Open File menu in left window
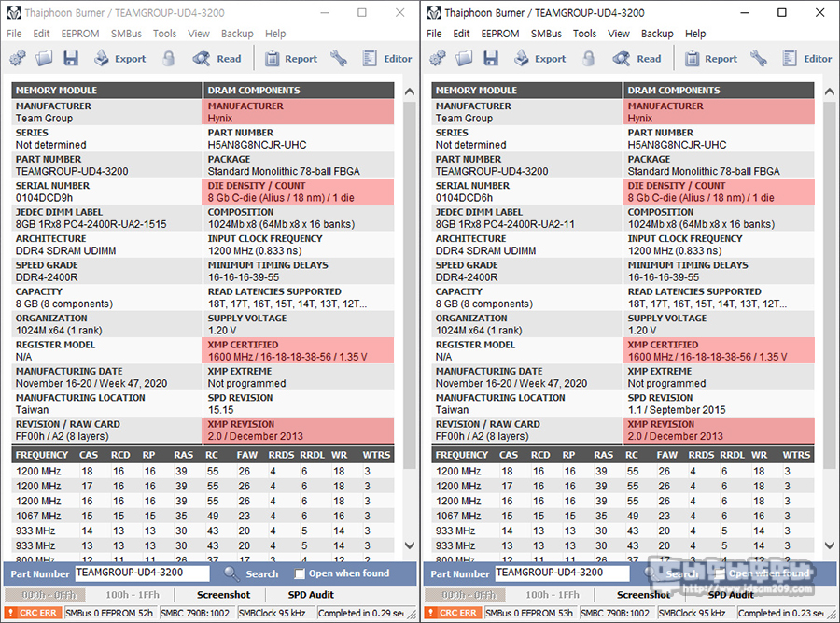 tap(14, 34)
